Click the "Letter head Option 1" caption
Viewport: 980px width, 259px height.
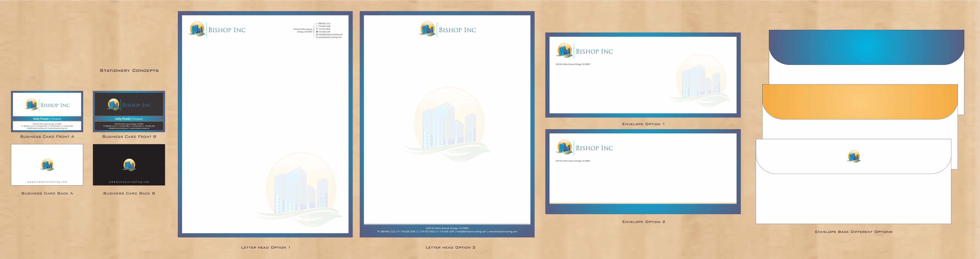point(265,247)
